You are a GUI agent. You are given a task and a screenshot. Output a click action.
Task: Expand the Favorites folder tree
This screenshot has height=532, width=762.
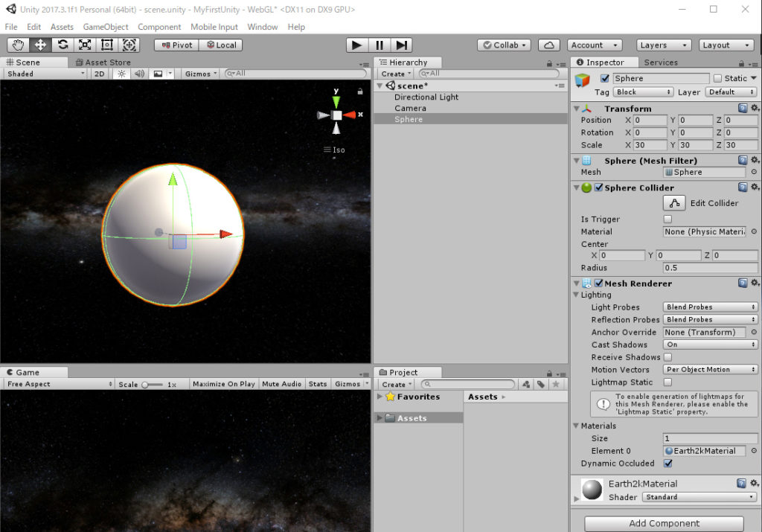click(380, 397)
